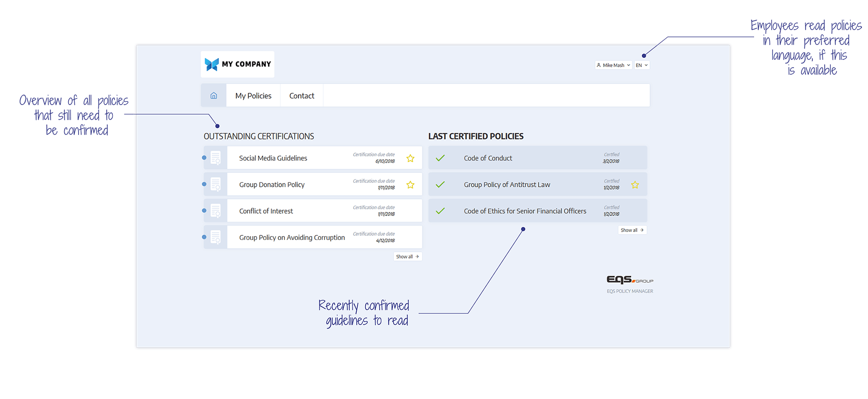
Task: Open the Mike Mash user dropdown
Action: click(613, 65)
